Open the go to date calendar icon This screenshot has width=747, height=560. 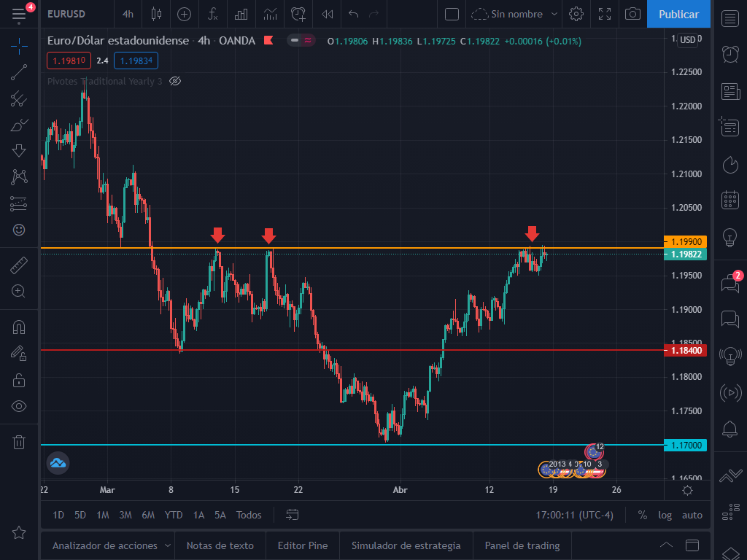pyautogui.click(x=292, y=515)
